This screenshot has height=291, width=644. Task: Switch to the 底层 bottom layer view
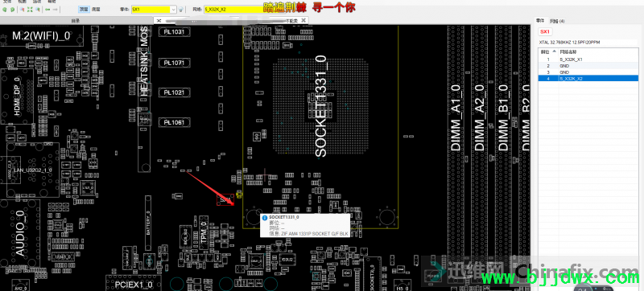[x=96, y=10]
